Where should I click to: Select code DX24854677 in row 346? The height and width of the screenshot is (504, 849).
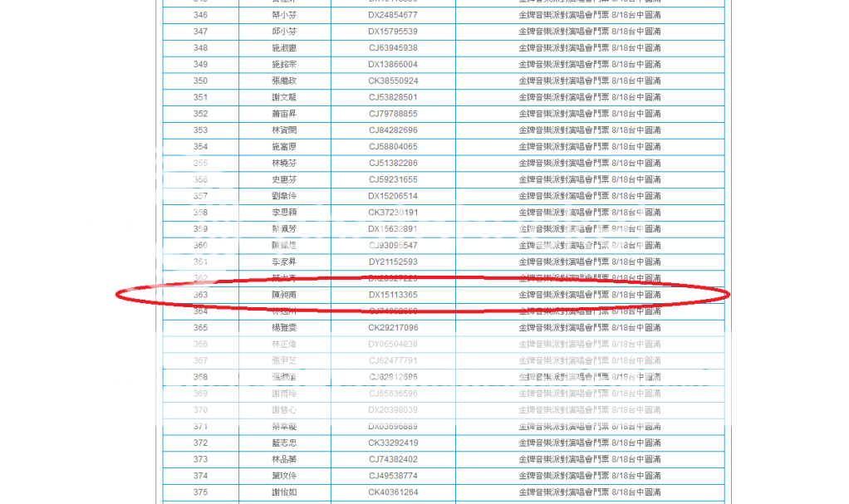pos(393,15)
